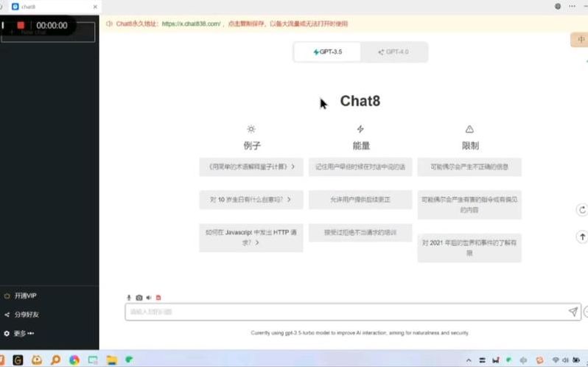Expand the system tray hidden icons chevron

469,360
